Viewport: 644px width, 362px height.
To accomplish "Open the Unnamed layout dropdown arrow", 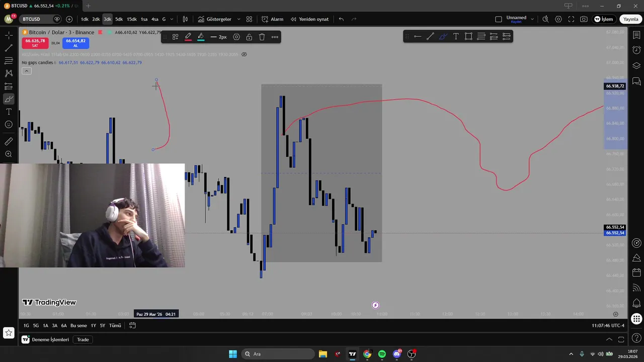I will click(532, 19).
